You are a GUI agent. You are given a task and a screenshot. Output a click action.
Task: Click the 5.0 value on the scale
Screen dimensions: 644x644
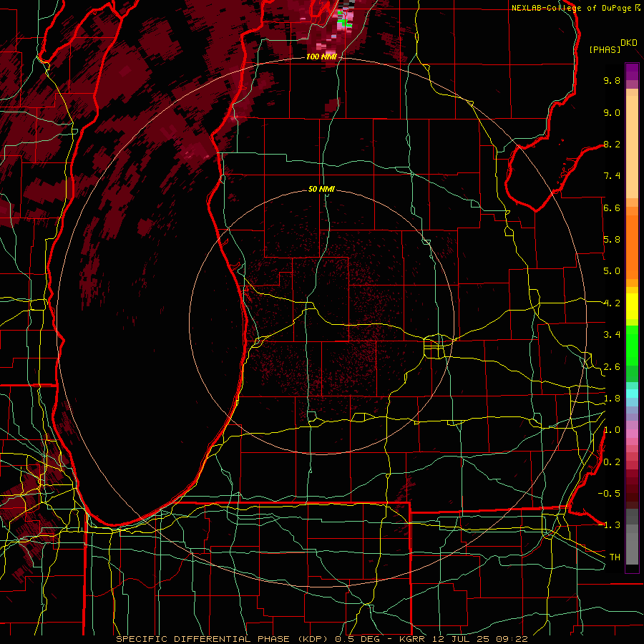[612, 271]
